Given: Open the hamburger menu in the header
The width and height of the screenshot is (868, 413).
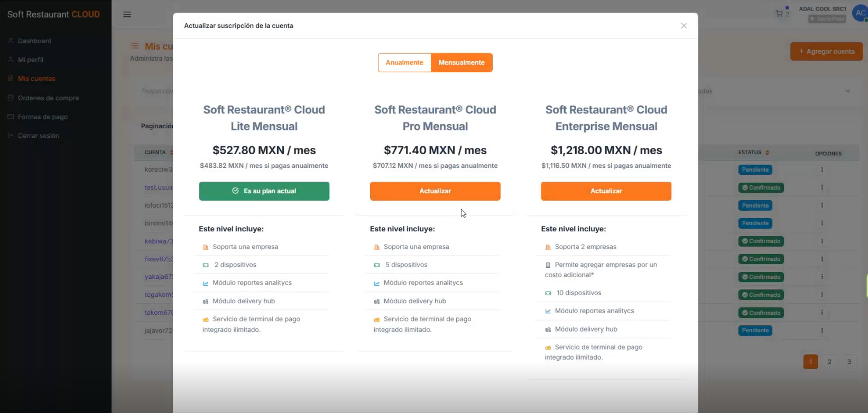Looking at the screenshot, I should (127, 14).
